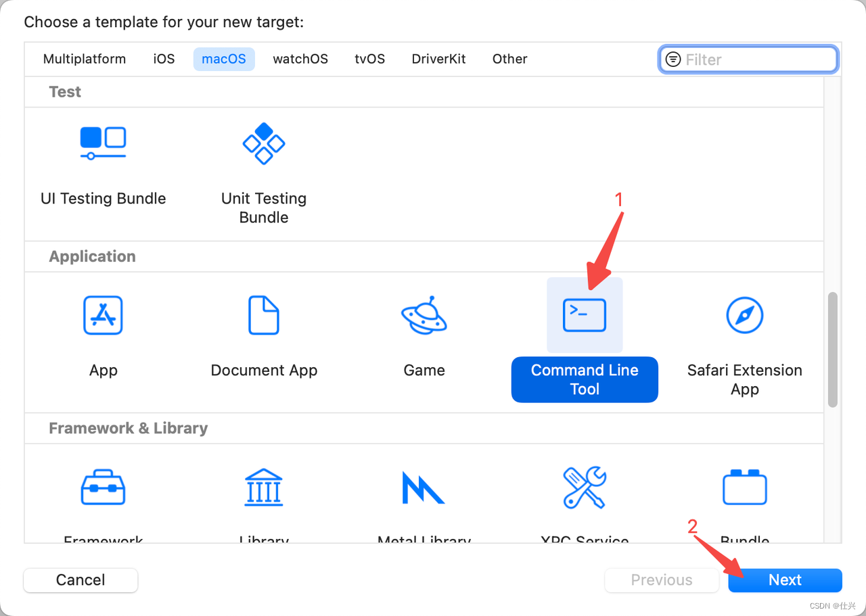Choose the Framework toolbox icon
Image resolution: width=866 pixels, height=616 pixels.
point(103,487)
